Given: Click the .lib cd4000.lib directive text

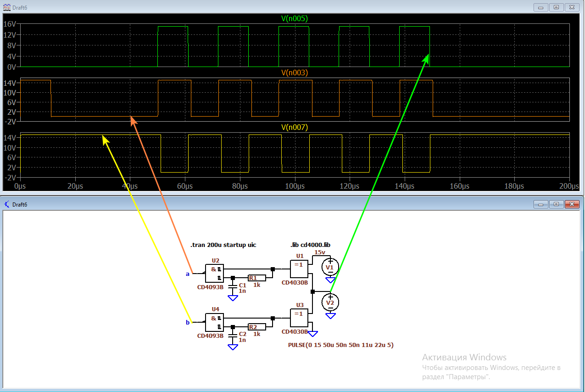Looking at the screenshot, I should click(x=309, y=245).
